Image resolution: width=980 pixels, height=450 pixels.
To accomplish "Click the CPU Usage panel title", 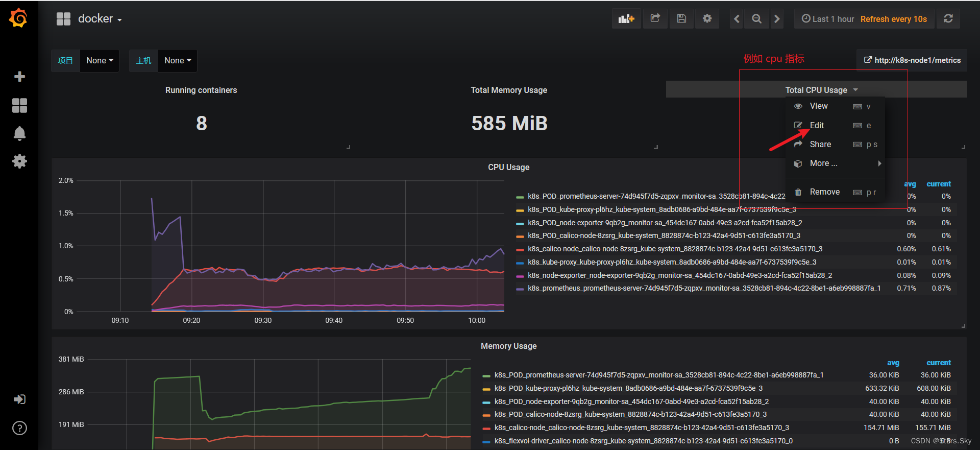I will coord(509,167).
